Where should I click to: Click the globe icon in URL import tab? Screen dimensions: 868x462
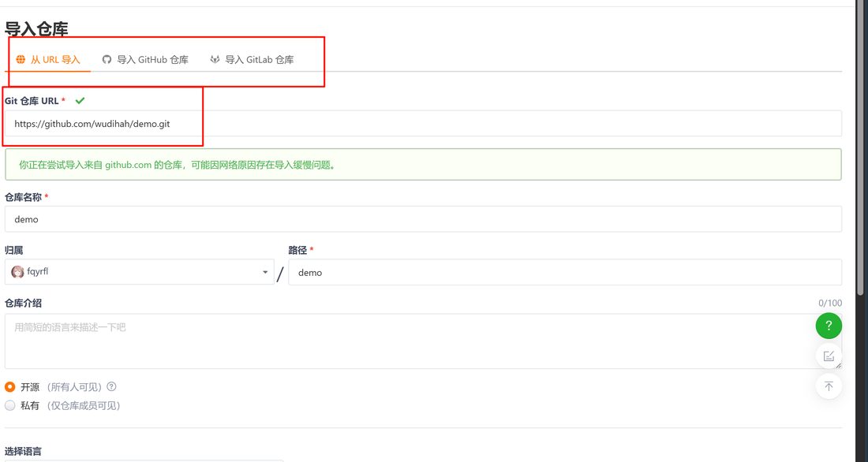(x=21, y=59)
